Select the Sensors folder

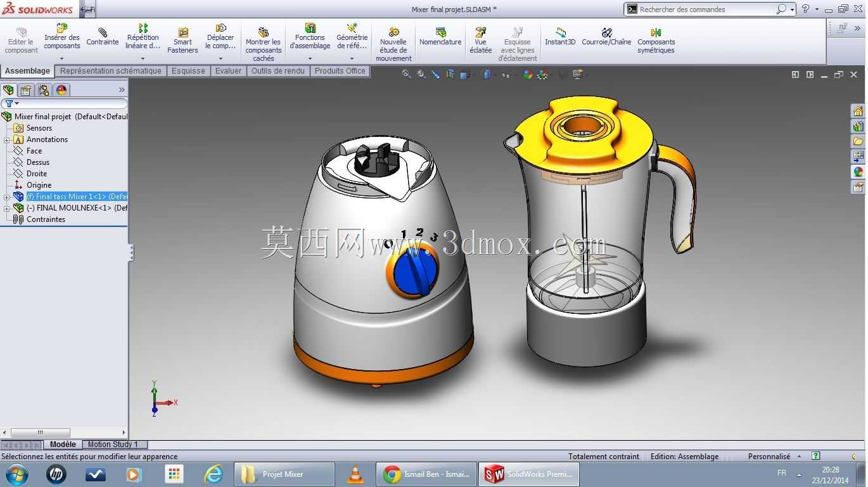coord(33,128)
